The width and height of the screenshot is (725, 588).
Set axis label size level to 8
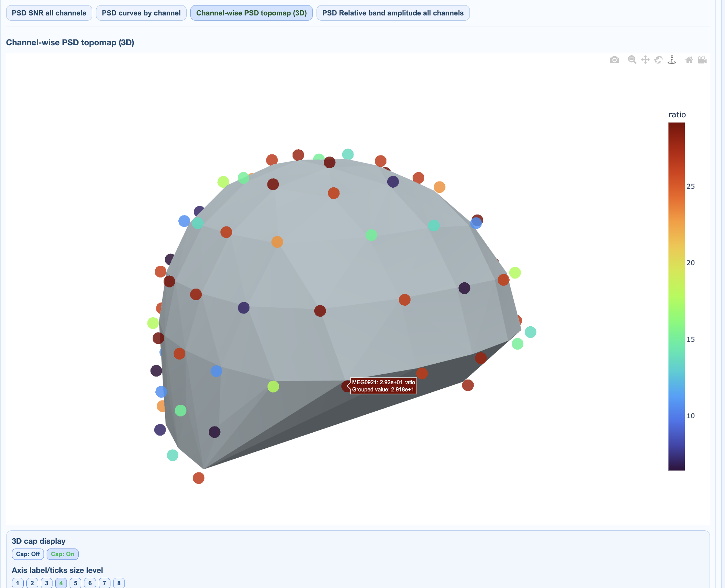(119, 583)
